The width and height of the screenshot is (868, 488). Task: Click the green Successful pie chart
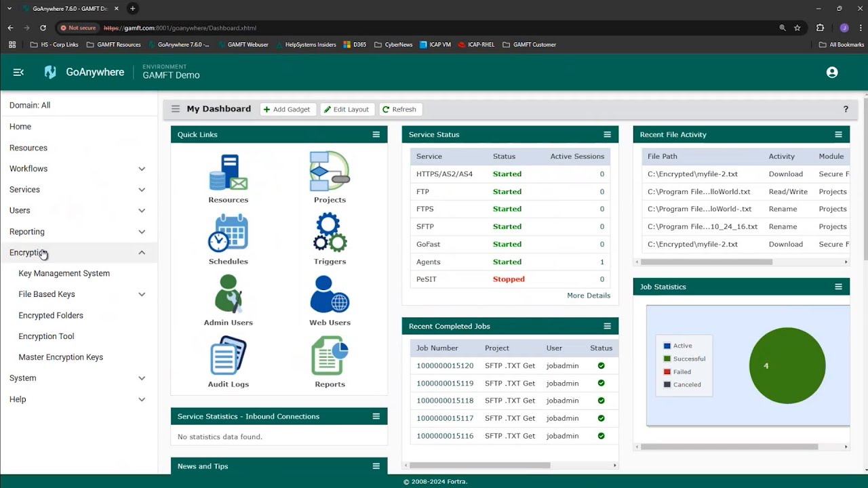click(787, 366)
